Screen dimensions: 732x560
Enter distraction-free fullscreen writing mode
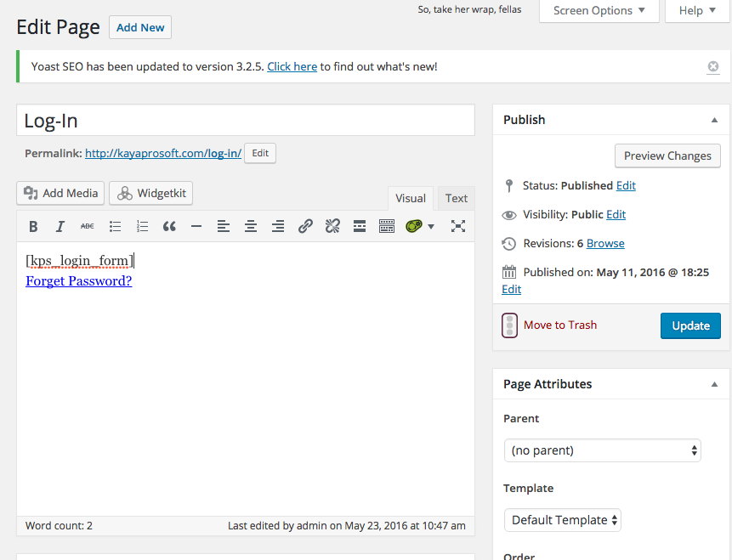(x=458, y=226)
